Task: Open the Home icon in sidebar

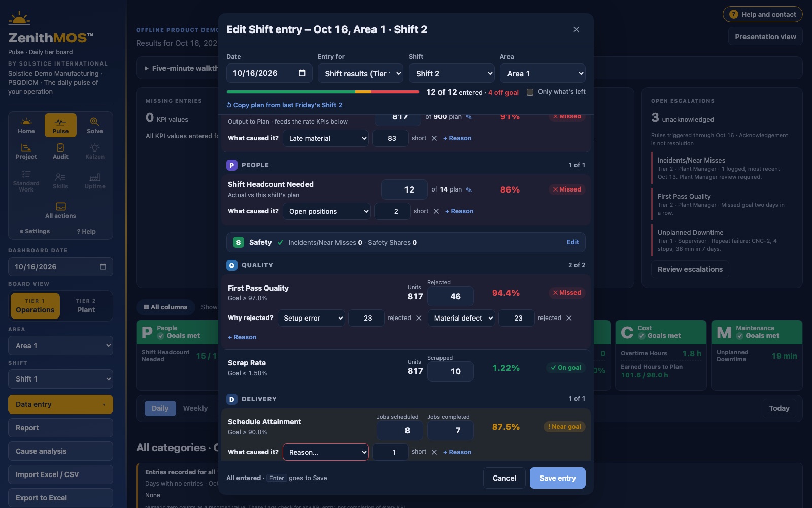Action: coord(26,125)
